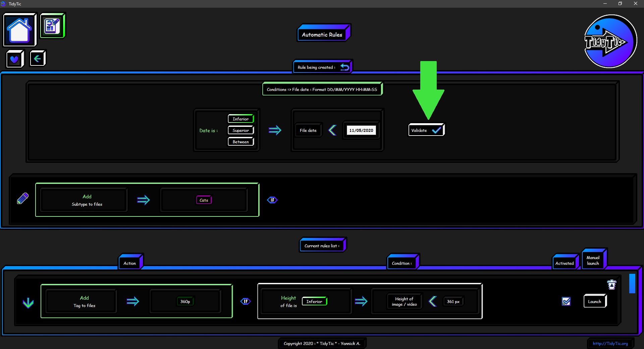The height and width of the screenshot is (349, 644).
Task: Click the pencil edit icon beside the action
Action: (23, 199)
